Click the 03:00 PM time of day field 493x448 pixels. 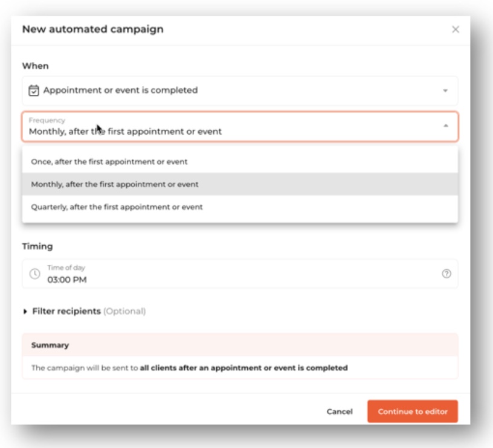(67, 280)
